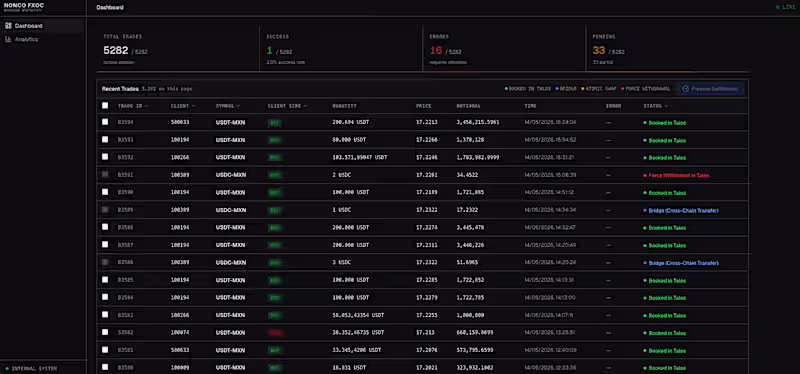Select the Pending summary card
Viewport: 800px width, 374px height.
click(x=667, y=49)
